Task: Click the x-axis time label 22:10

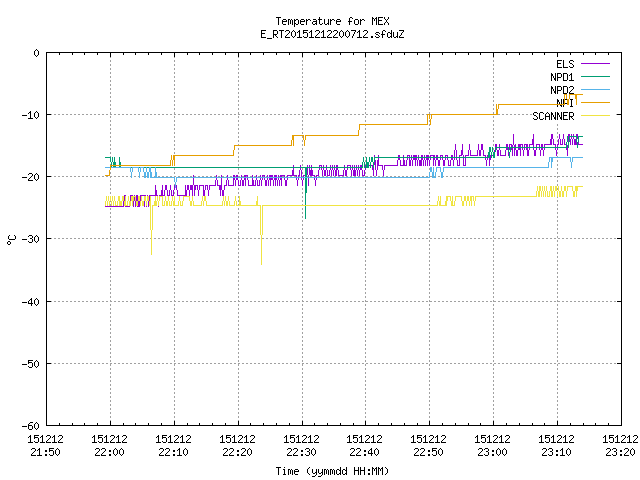Action: 173,452
